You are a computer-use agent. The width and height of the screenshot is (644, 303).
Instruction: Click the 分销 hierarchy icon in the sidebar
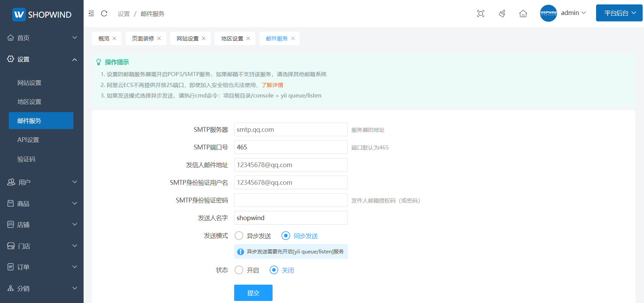click(x=11, y=288)
